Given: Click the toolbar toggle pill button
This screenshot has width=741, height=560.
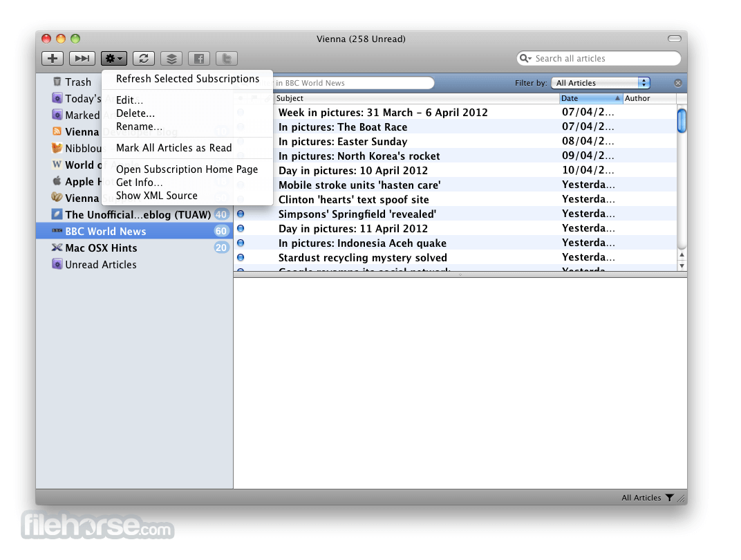Looking at the screenshot, I should (675, 39).
